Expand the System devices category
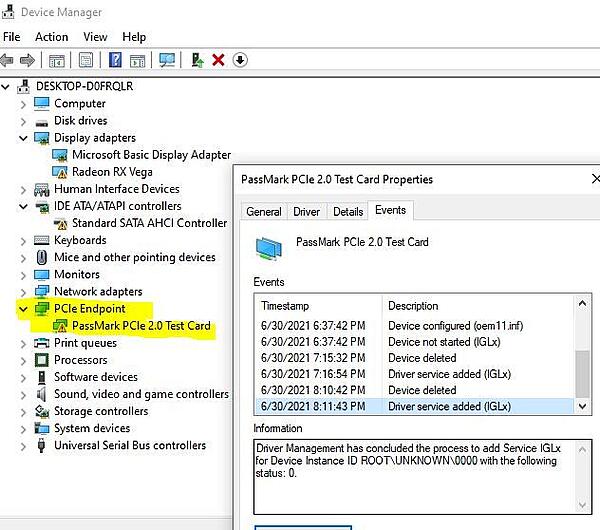Image resolution: width=600 pixels, height=530 pixels. point(23,429)
